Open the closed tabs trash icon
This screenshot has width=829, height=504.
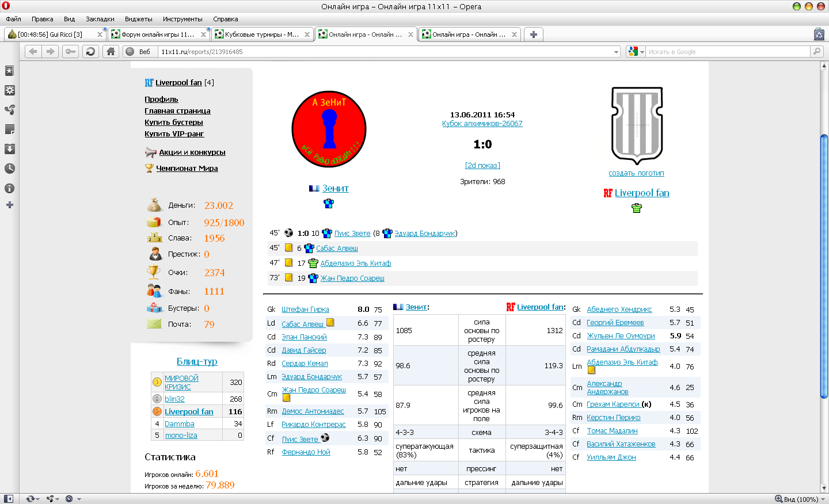click(819, 35)
